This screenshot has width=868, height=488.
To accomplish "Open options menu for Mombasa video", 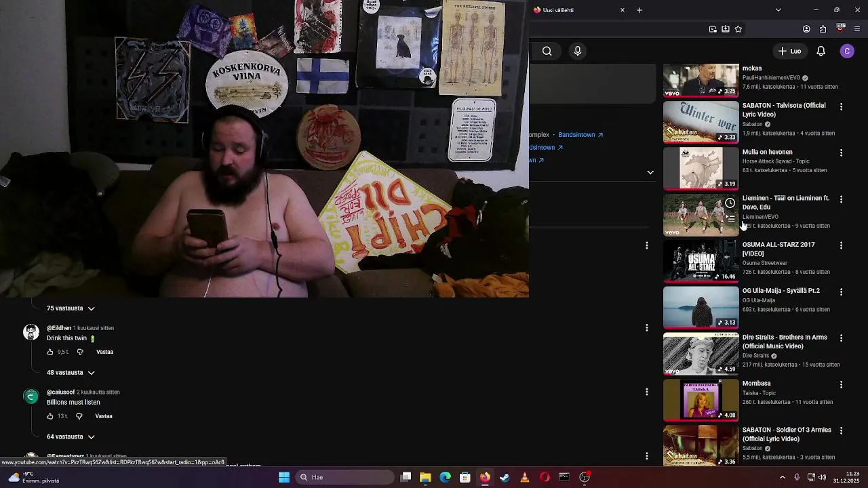I will point(841,384).
